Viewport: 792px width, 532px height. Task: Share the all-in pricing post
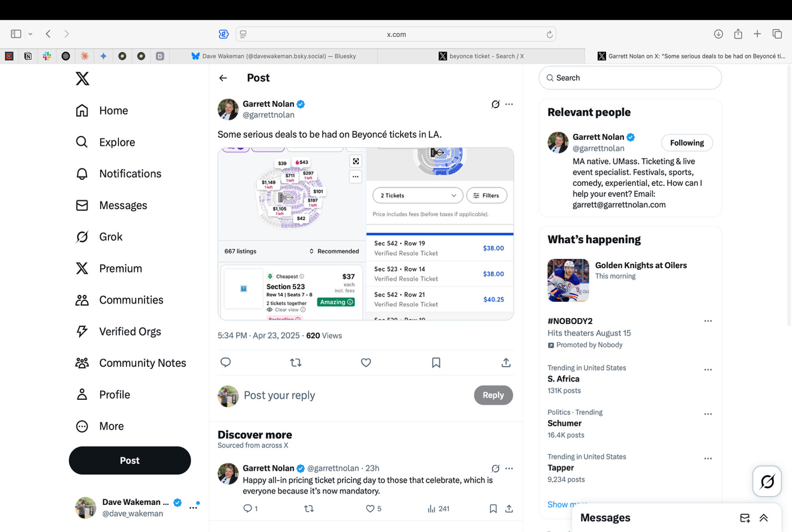(509, 508)
